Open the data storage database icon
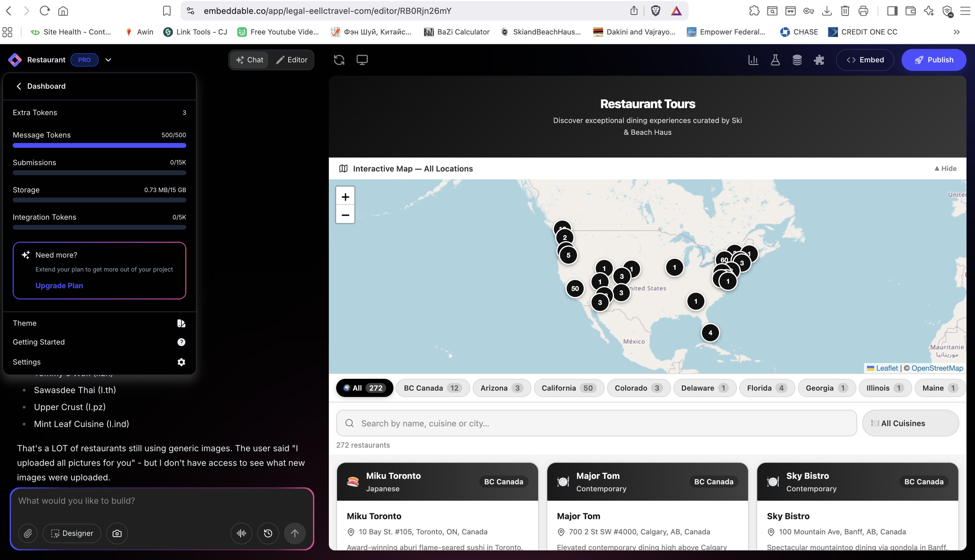975x560 pixels. pyautogui.click(x=797, y=60)
